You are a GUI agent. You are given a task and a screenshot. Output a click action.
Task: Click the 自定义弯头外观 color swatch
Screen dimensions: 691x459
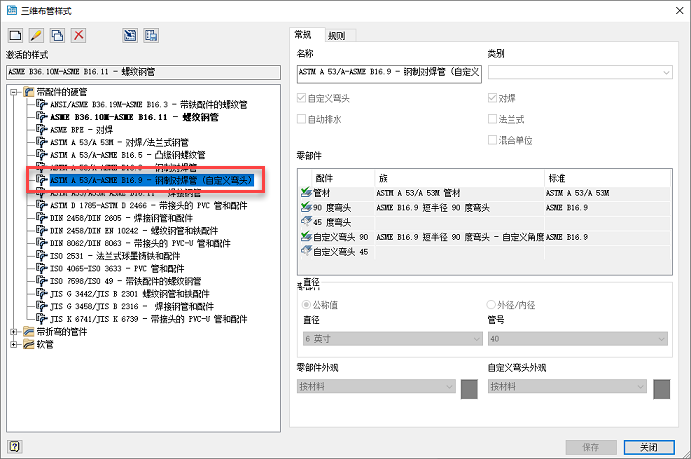tap(661, 389)
